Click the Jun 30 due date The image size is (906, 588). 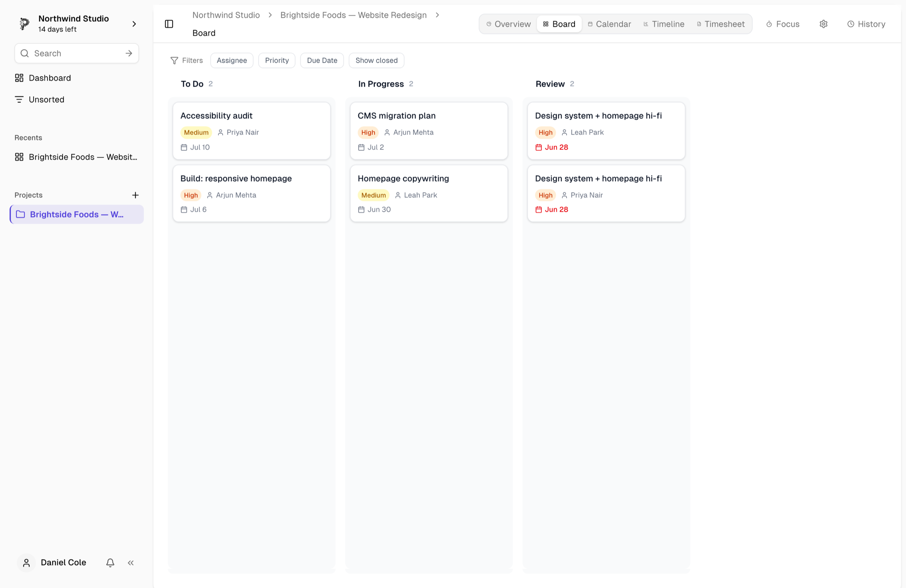[379, 209]
